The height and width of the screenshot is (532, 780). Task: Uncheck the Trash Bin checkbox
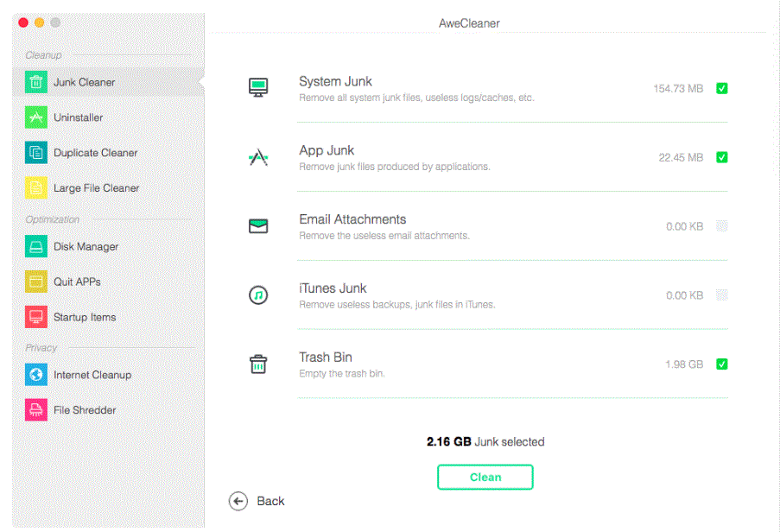tap(722, 364)
